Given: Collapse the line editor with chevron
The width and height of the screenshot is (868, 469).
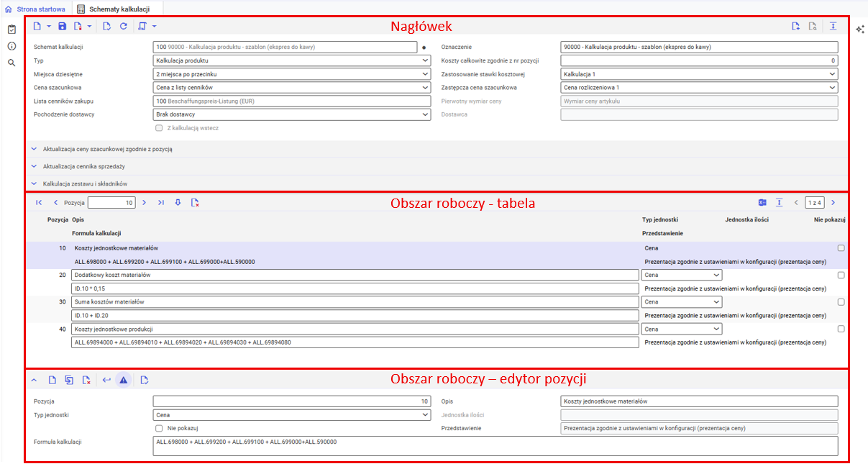Looking at the screenshot, I should pos(34,380).
